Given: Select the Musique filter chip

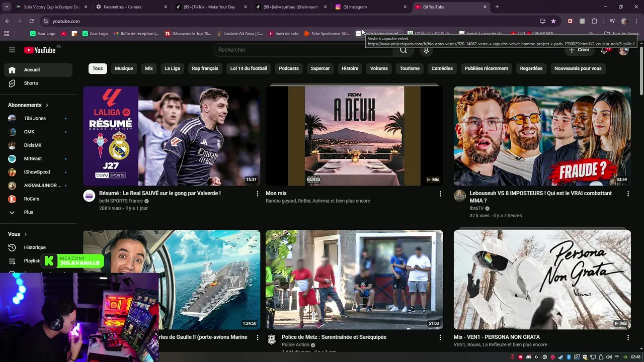Looking at the screenshot, I should pos(124,68).
